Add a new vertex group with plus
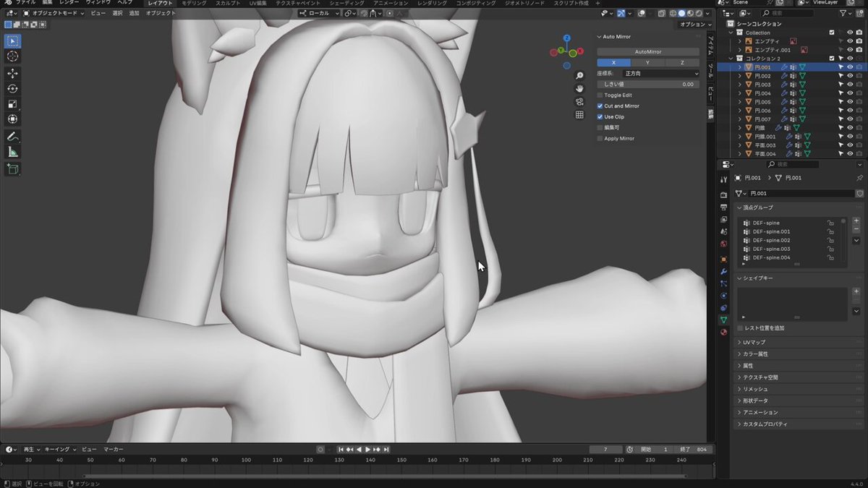Viewport: 868px width, 488px height. 856,220
